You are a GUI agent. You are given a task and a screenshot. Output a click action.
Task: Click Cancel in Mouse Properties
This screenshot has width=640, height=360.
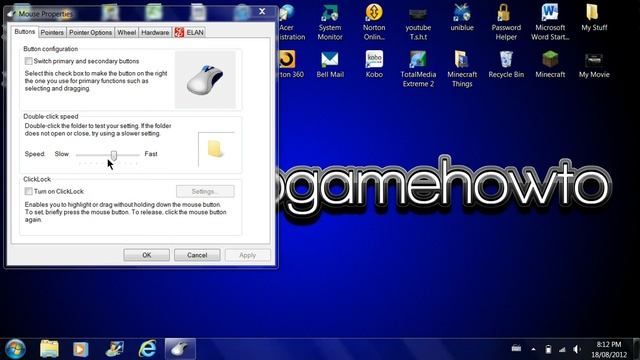[x=197, y=255]
